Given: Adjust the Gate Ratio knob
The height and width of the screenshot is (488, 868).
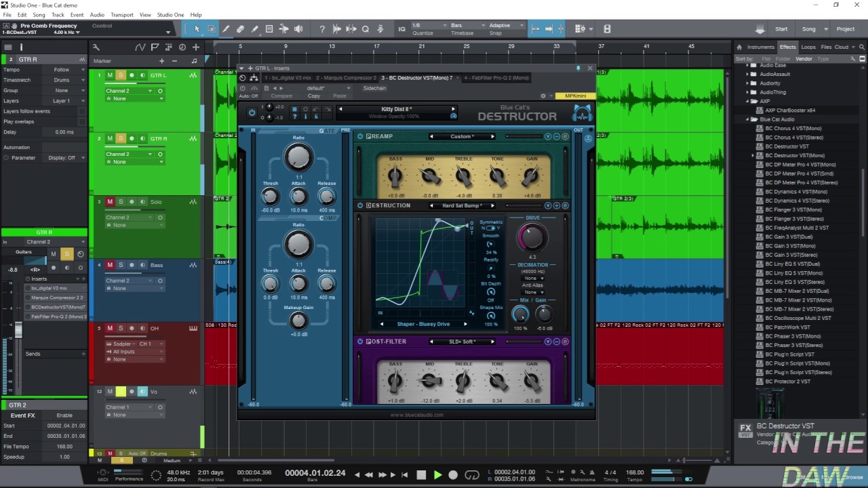Looking at the screenshot, I should [x=298, y=157].
